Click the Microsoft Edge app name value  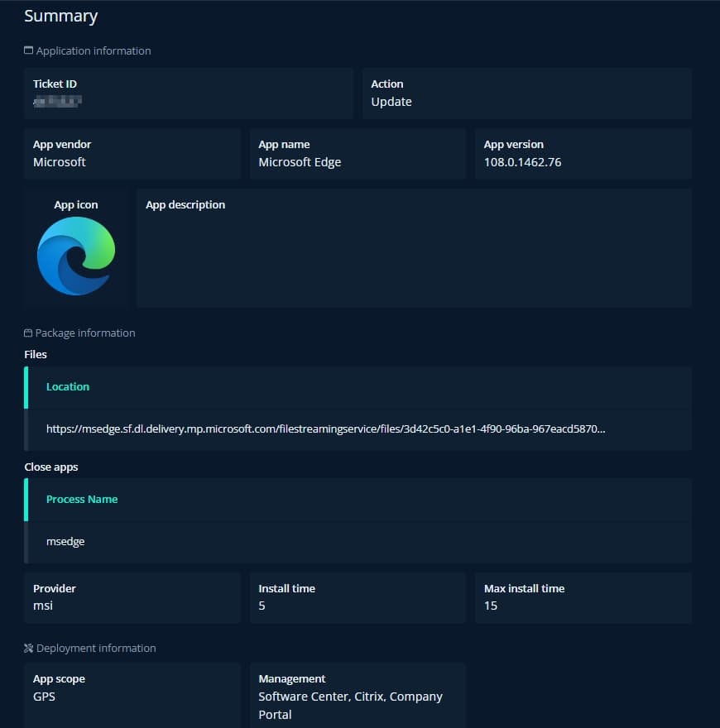pos(300,162)
